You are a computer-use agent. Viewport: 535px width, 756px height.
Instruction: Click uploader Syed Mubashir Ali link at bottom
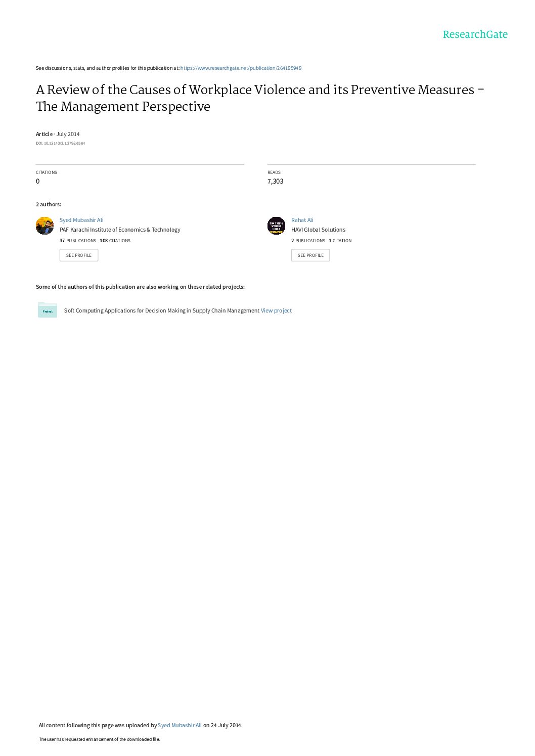coord(180,725)
